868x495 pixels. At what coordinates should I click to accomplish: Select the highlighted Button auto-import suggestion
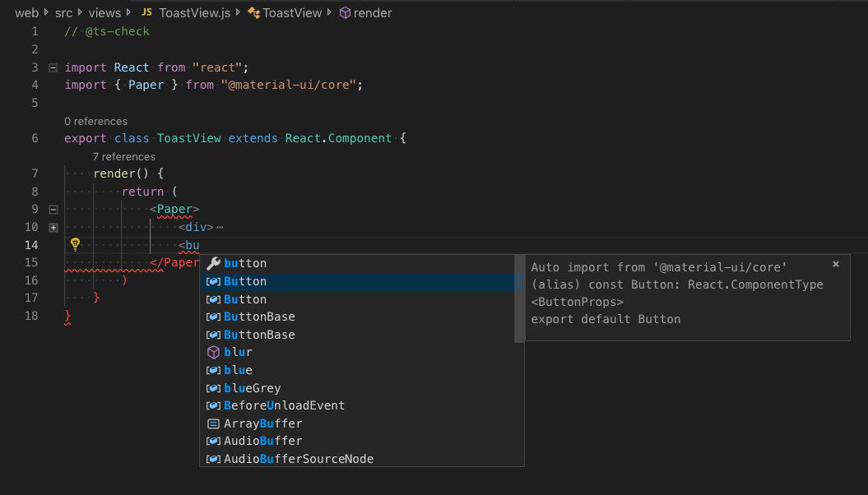[245, 281]
